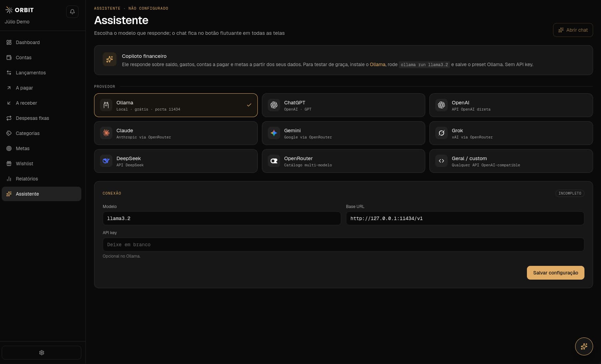This screenshot has width=601, height=364.
Task: Open the floating assistant chat button
Action: pyautogui.click(x=584, y=346)
